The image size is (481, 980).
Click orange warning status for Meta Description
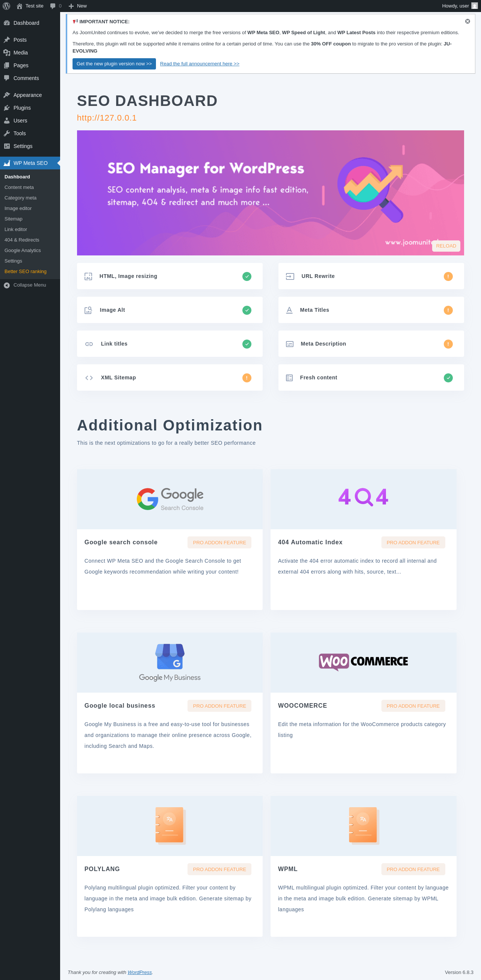(448, 344)
